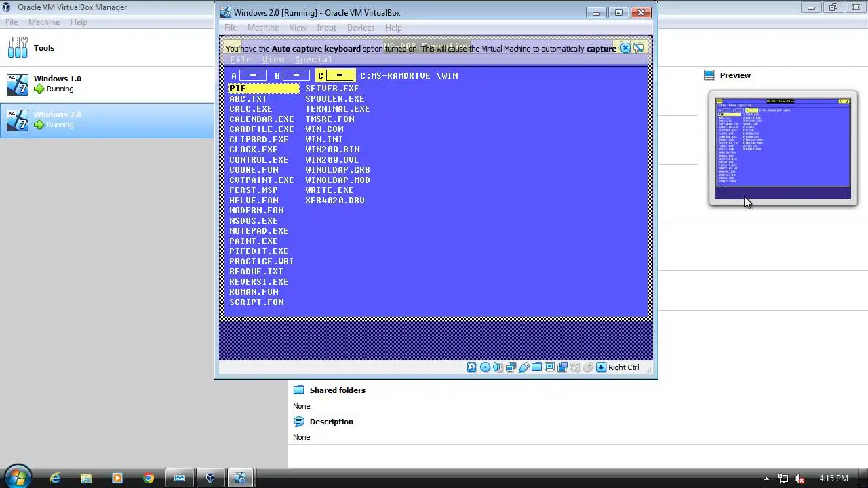
Task: Show hidden tray icons arrow
Action: coord(766,479)
